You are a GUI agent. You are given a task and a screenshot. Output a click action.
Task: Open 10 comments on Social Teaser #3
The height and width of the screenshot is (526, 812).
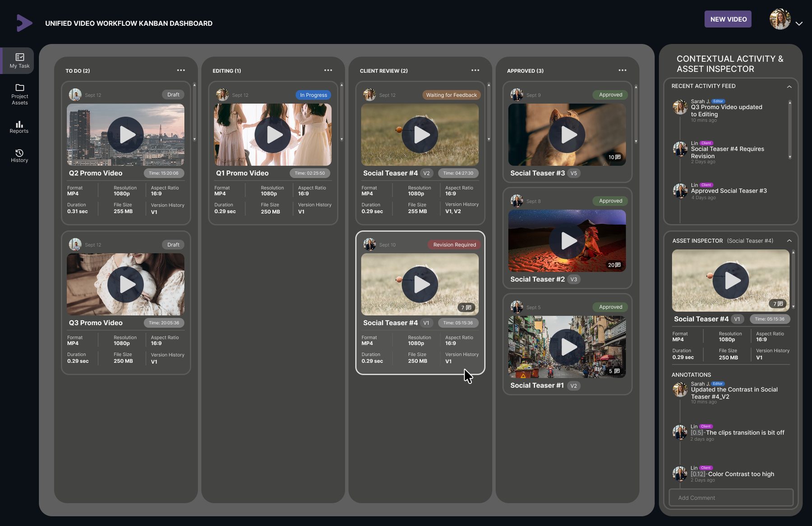[x=614, y=157]
